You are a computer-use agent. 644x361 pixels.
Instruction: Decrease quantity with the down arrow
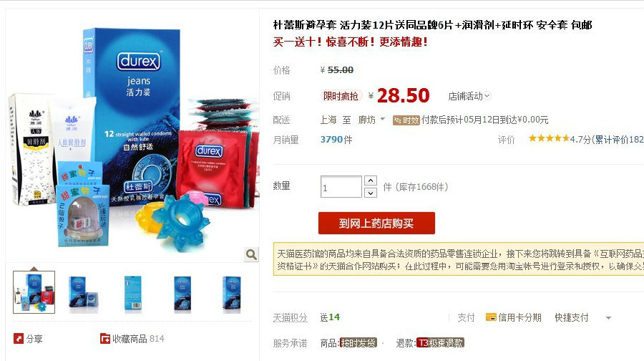pyautogui.click(x=371, y=193)
